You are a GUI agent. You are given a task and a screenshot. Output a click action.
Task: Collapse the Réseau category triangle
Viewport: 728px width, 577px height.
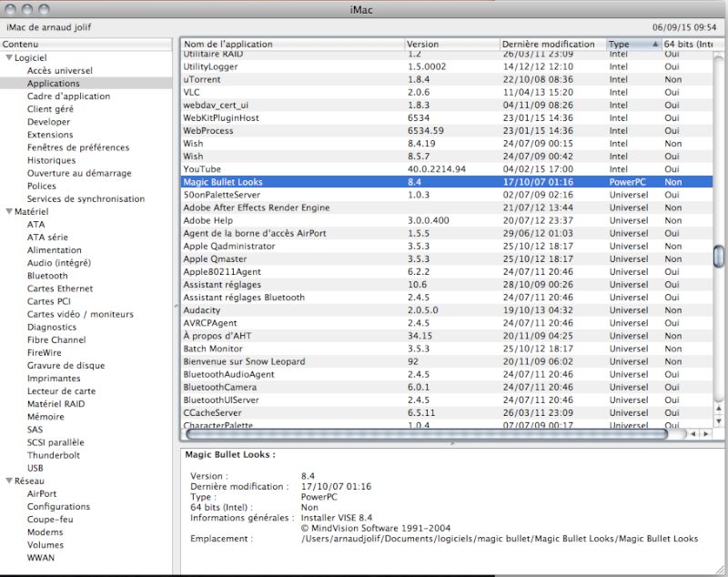click(x=8, y=481)
